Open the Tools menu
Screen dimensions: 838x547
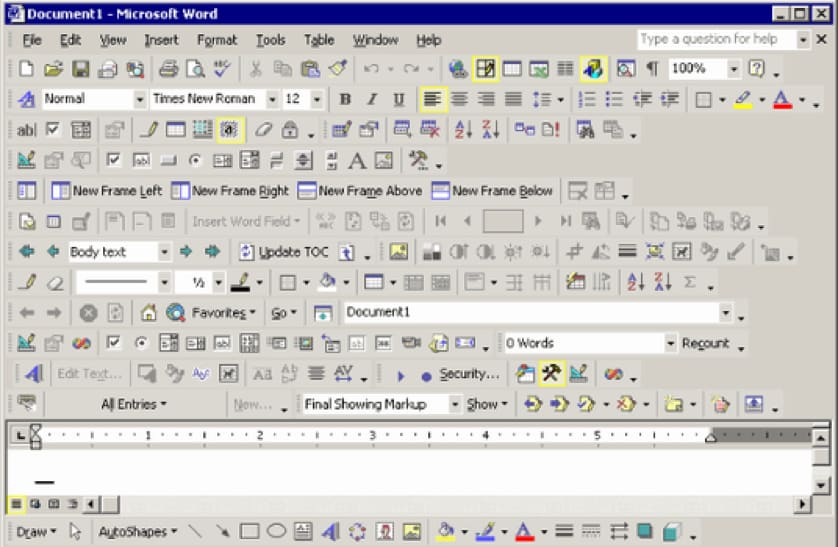[x=270, y=40]
